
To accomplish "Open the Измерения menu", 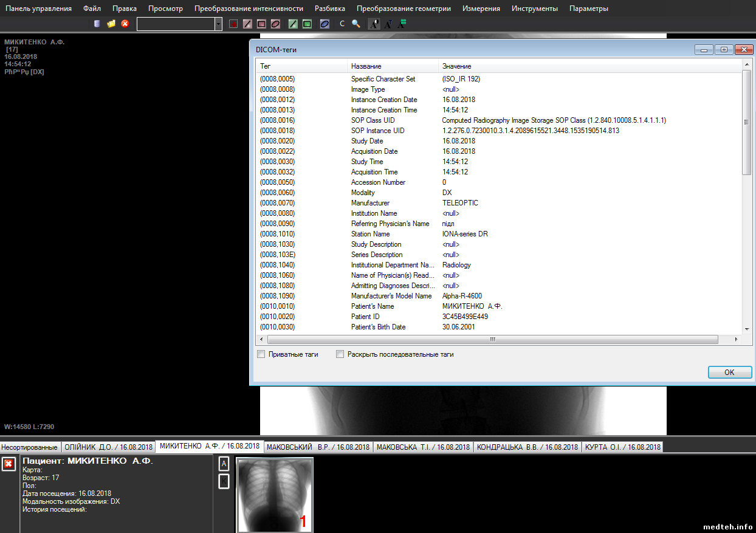I will (481, 9).
